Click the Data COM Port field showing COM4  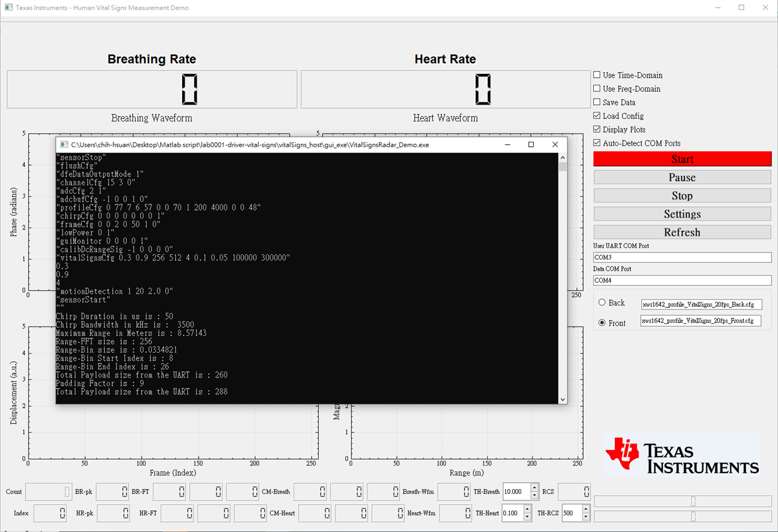pos(682,280)
